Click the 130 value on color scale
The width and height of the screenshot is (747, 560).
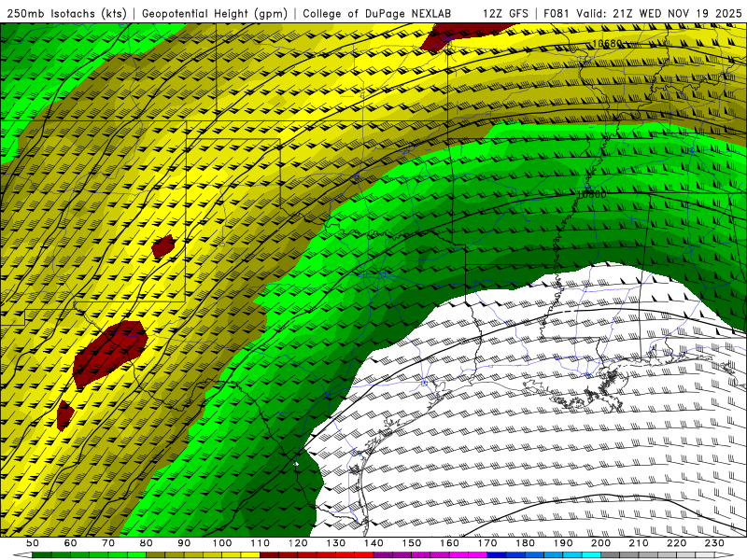(336, 543)
